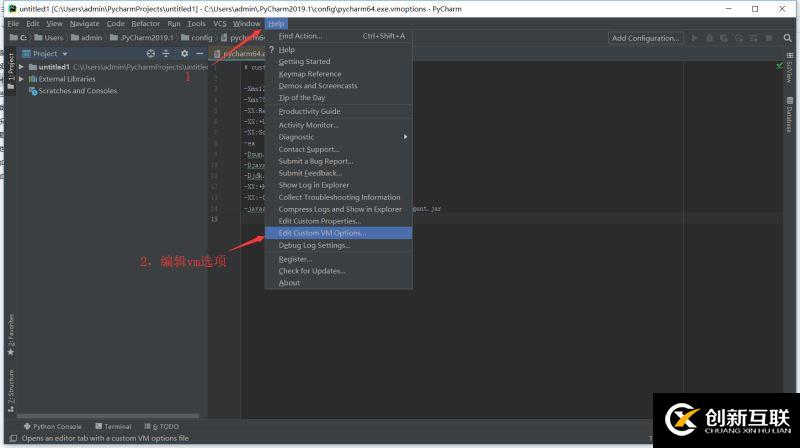This screenshot has width=800, height=448.
Task: Close the open Help menu
Action: pos(276,23)
